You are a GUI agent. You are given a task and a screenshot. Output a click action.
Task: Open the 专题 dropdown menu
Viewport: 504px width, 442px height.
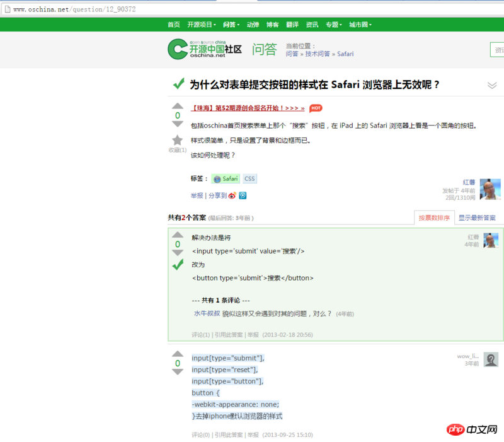coord(334,25)
